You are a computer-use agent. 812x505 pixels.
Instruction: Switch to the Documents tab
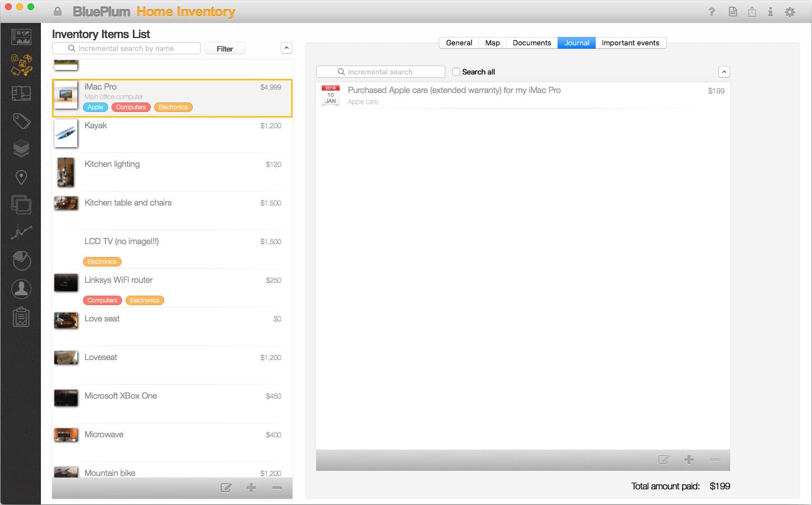pos(532,43)
